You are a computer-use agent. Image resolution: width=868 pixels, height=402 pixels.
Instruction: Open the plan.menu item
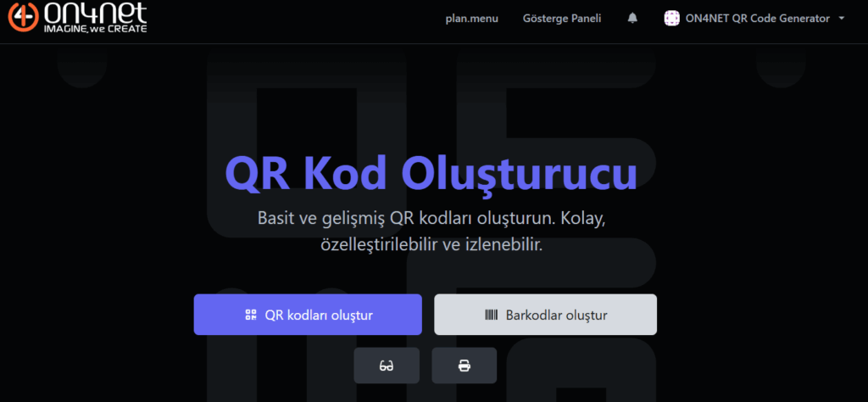tap(471, 19)
